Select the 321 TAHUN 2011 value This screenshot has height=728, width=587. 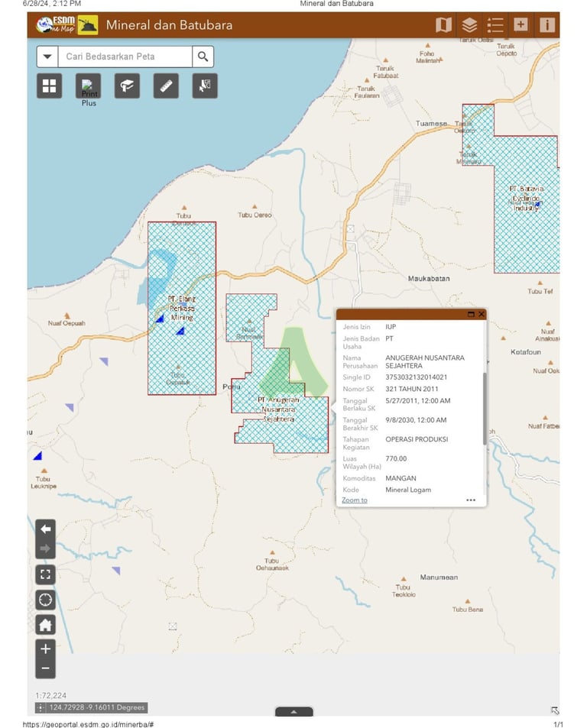pos(411,389)
